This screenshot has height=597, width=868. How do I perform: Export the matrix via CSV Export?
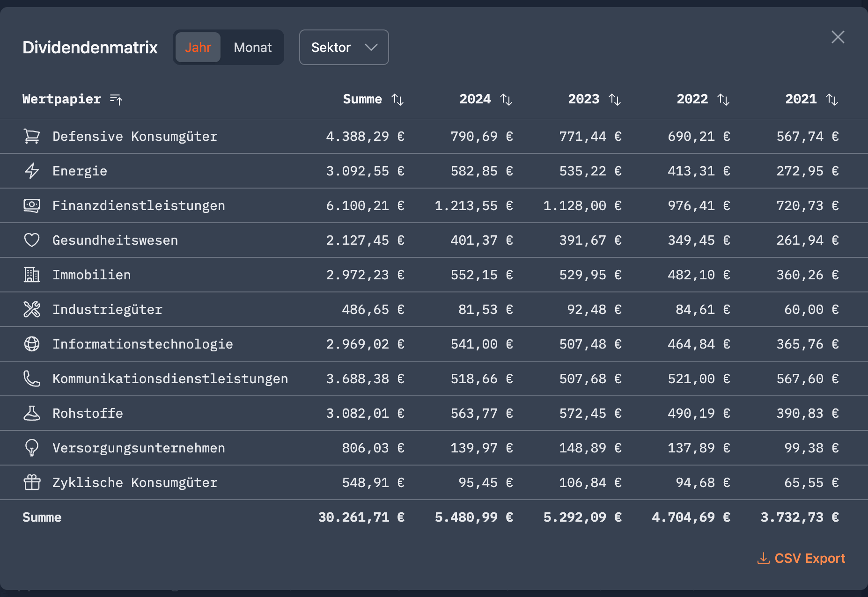(802, 558)
